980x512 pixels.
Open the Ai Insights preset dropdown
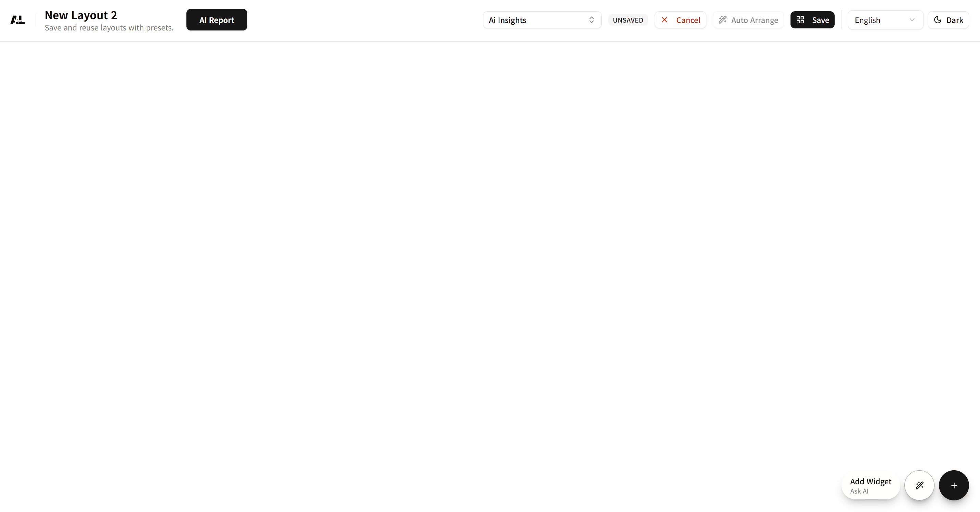pyautogui.click(x=542, y=20)
